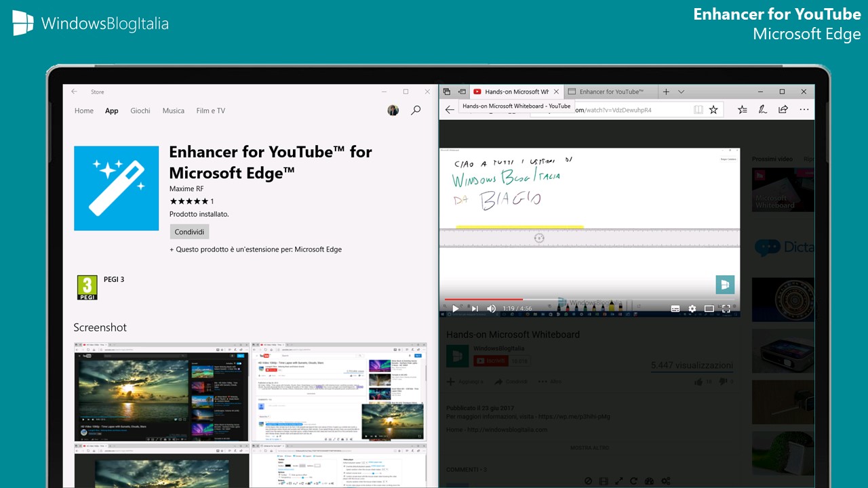Image resolution: width=868 pixels, height=488 pixels.
Task: Go back using the Store back arrow
Action: [75, 91]
